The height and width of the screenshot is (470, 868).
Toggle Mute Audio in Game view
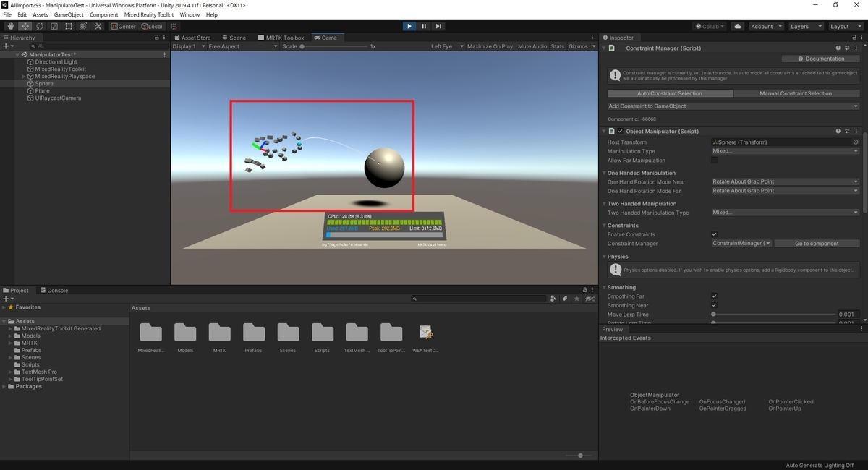pyautogui.click(x=532, y=46)
